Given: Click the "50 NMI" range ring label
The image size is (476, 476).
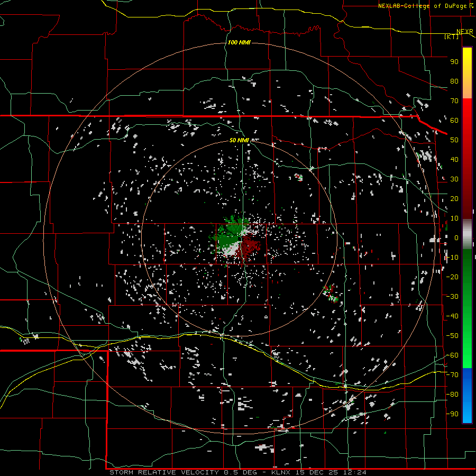Looking at the screenshot, I should pyautogui.click(x=239, y=140).
